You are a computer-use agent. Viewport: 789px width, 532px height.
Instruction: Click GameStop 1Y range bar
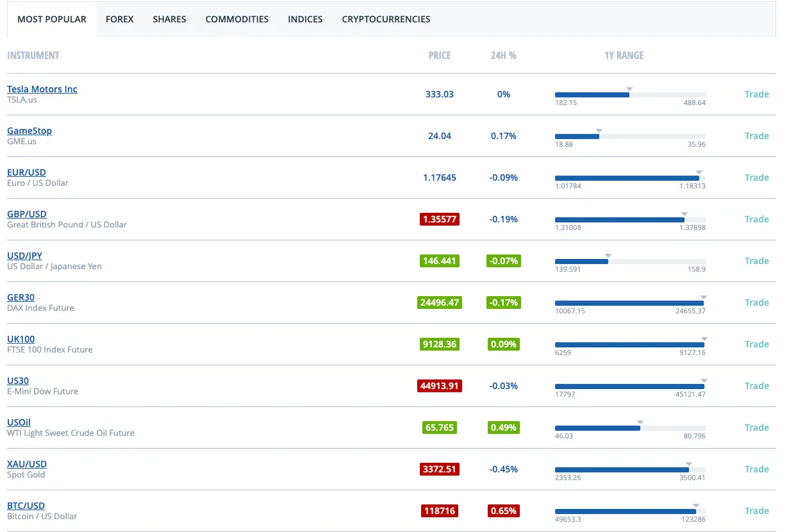[x=630, y=137]
